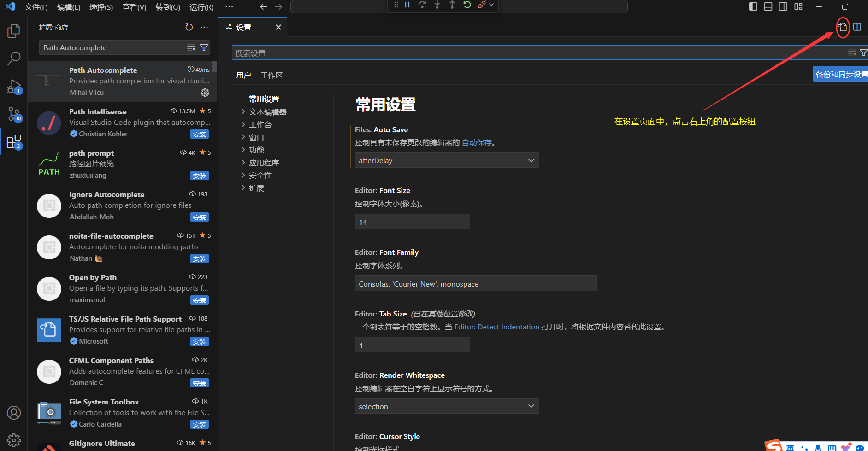Install Ignore Autocomplete extension
This screenshot has width=868, height=451.
pyautogui.click(x=200, y=217)
